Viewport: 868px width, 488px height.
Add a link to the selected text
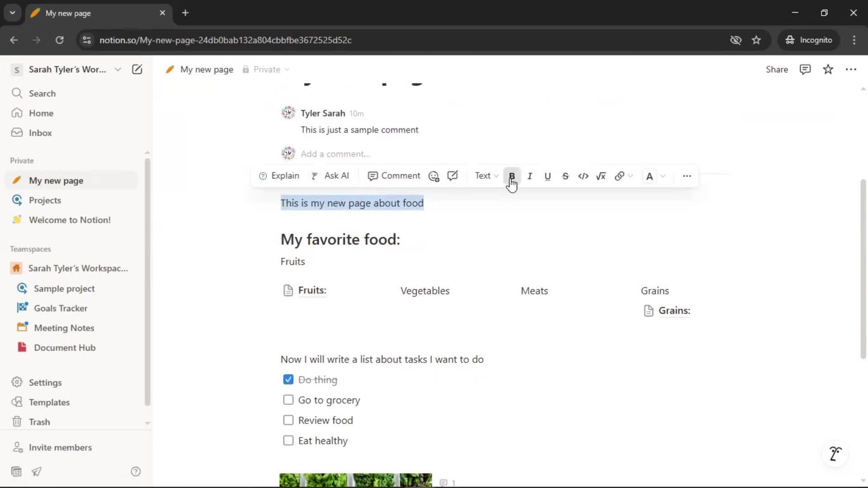(619, 176)
